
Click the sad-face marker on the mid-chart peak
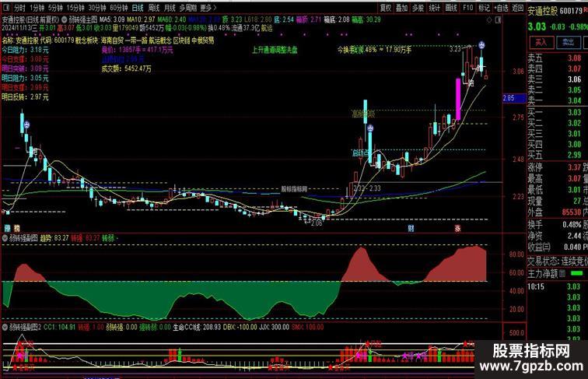[370, 128]
